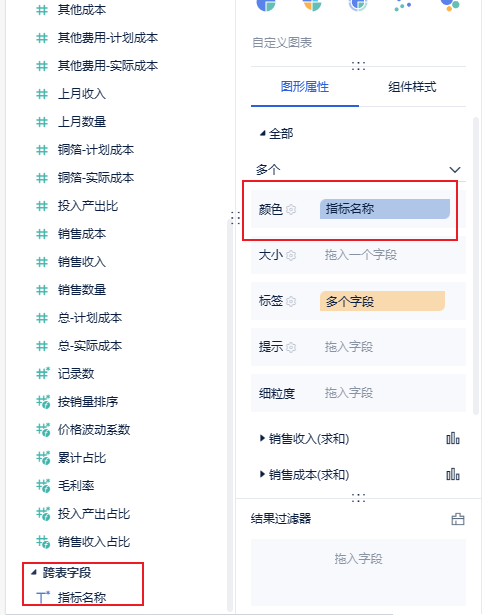Switch to the 组件样式 tab
The image size is (494, 615).
[412, 87]
